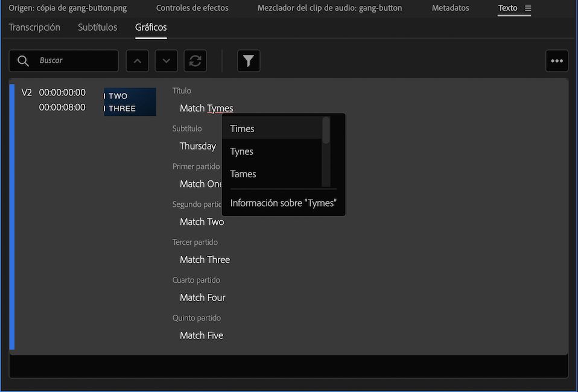Click the Cuarto partido label
The width and height of the screenshot is (578, 392).
[196, 280]
